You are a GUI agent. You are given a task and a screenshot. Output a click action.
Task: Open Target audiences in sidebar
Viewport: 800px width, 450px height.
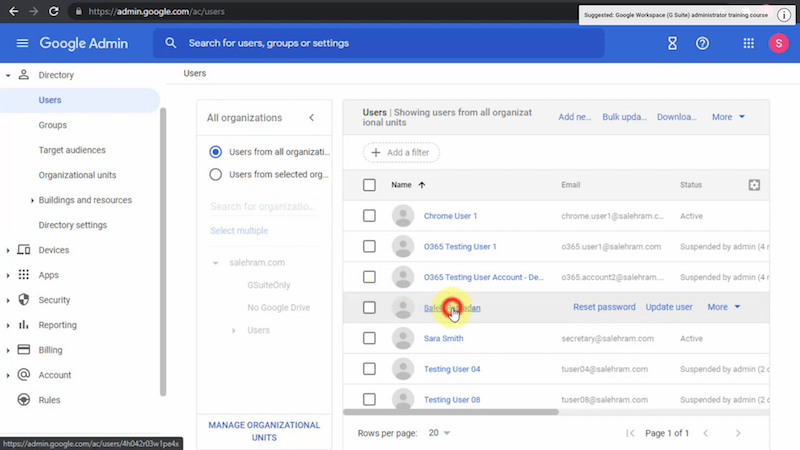(72, 150)
